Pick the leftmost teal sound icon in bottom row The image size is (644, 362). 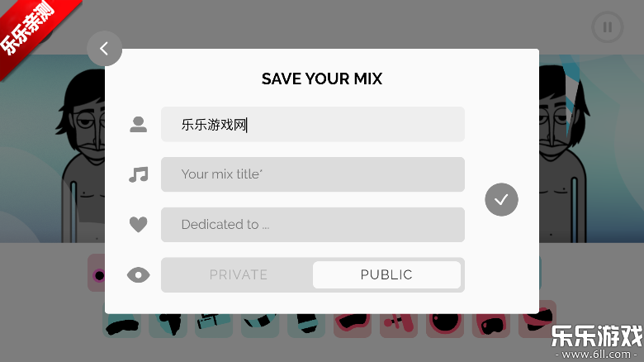[122, 326]
